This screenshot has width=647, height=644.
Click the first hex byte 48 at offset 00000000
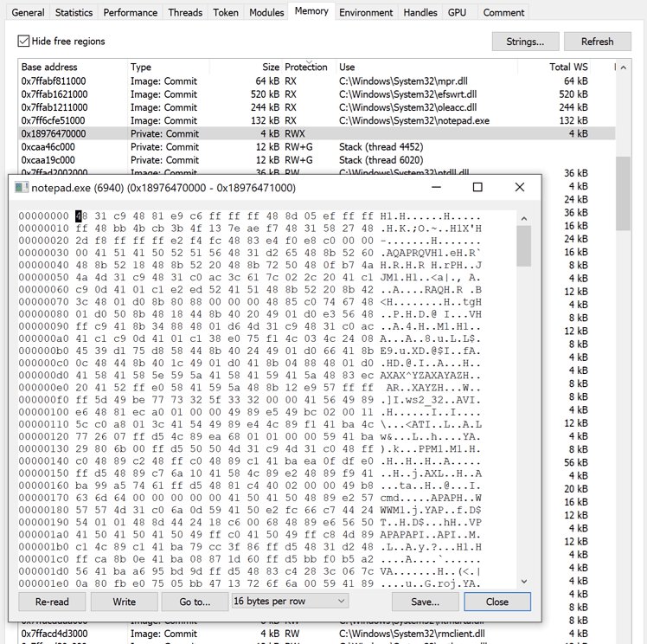coord(81,216)
